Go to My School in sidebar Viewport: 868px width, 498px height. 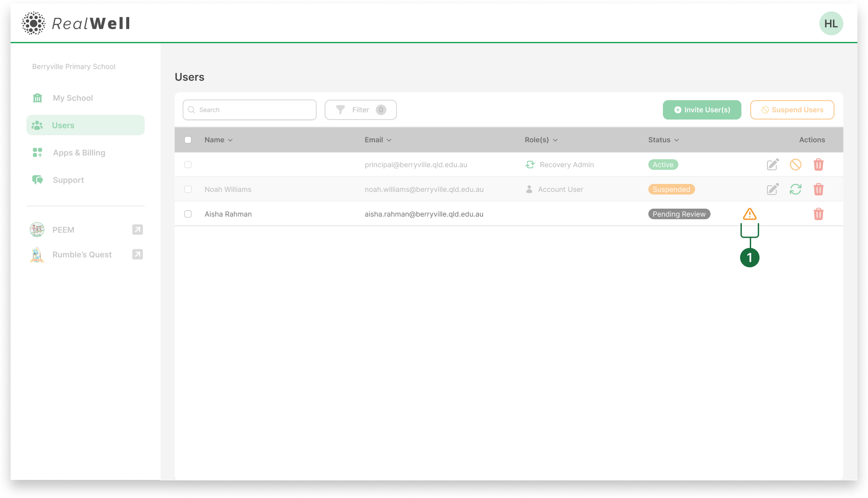point(73,98)
